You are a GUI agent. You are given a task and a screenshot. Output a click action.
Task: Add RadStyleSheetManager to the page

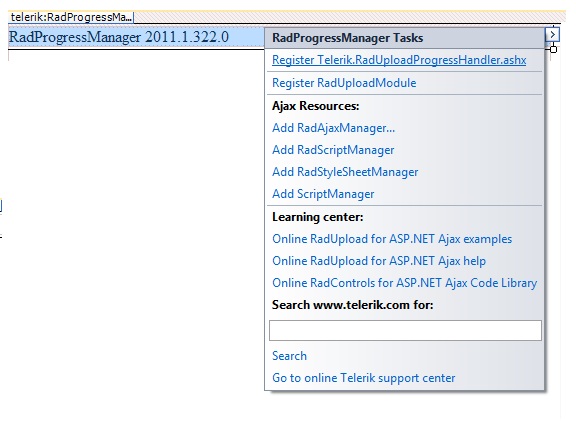pyautogui.click(x=345, y=172)
